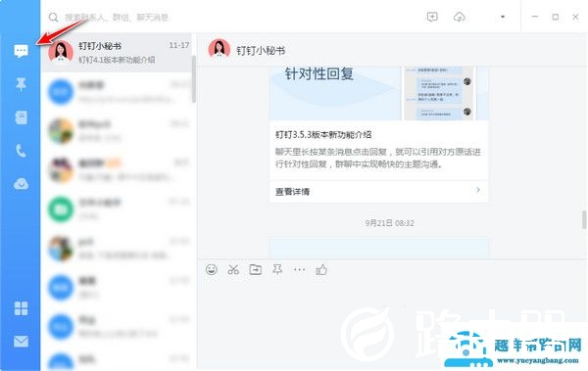Open the green avatar conversation
The image size is (588, 371).
pyautogui.click(x=117, y=209)
